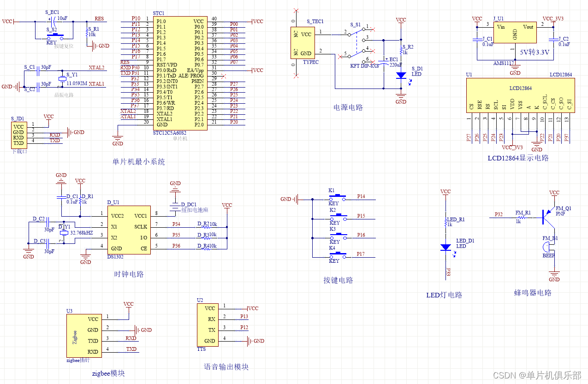The image size is (588, 384).
Task: Select the U2 TTS module block
Action: click(207, 325)
